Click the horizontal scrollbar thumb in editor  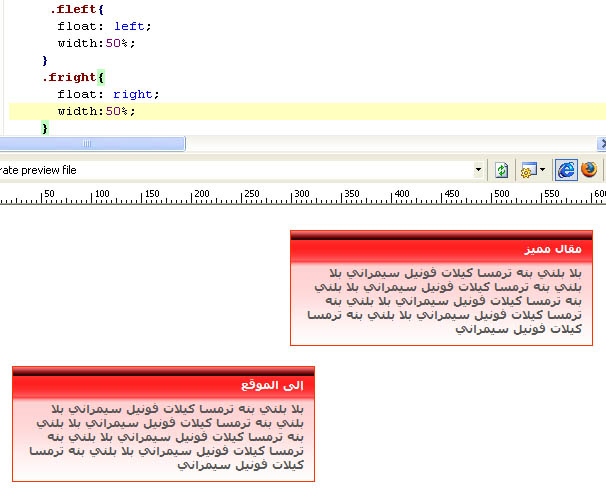coord(92,143)
